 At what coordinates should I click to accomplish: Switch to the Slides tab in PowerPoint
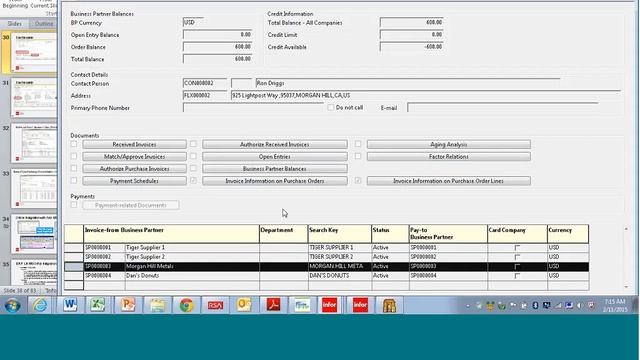tap(15, 24)
